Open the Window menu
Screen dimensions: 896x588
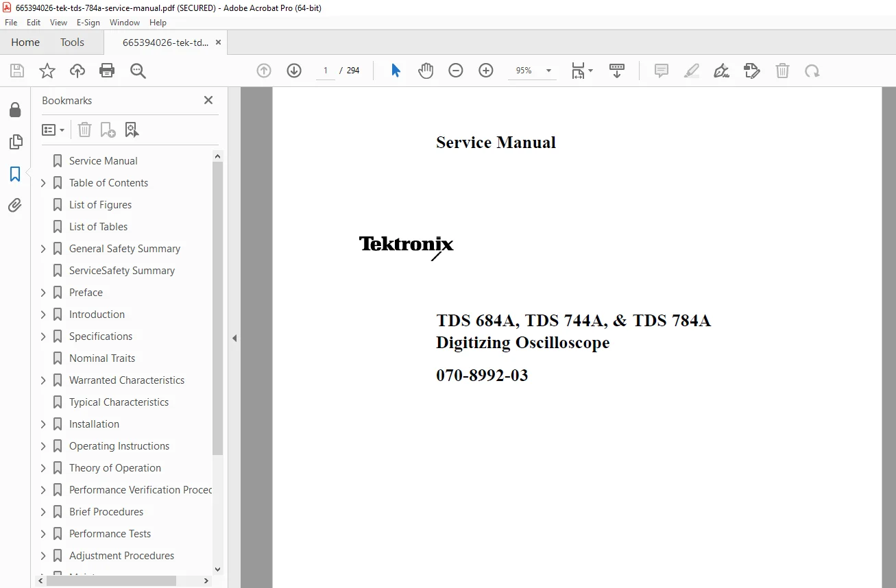[x=125, y=23]
